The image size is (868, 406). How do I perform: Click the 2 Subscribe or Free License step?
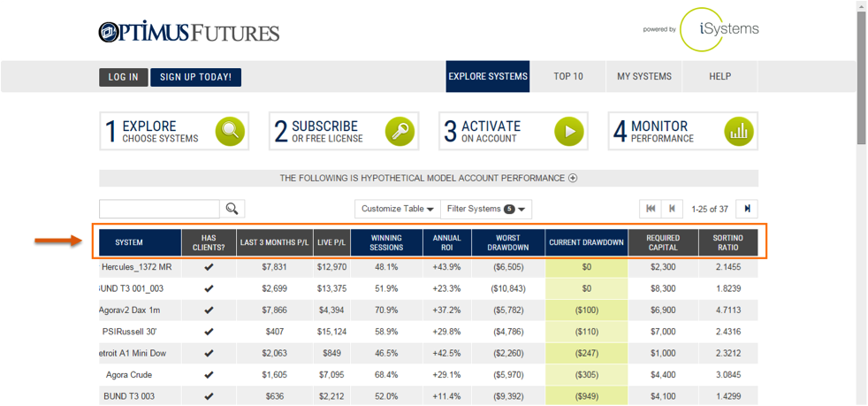click(x=344, y=131)
